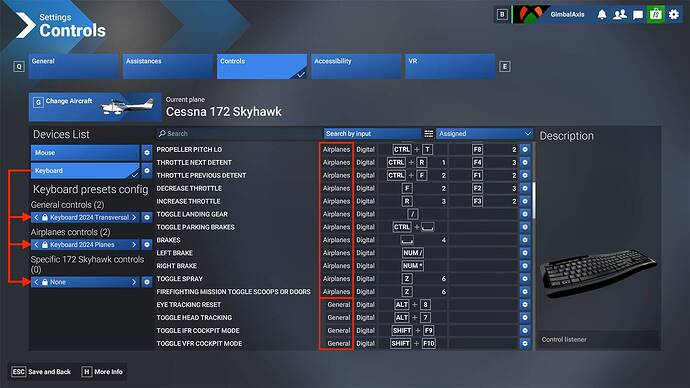Open gear for Keyboard 2024 Transversal preset

147,217
